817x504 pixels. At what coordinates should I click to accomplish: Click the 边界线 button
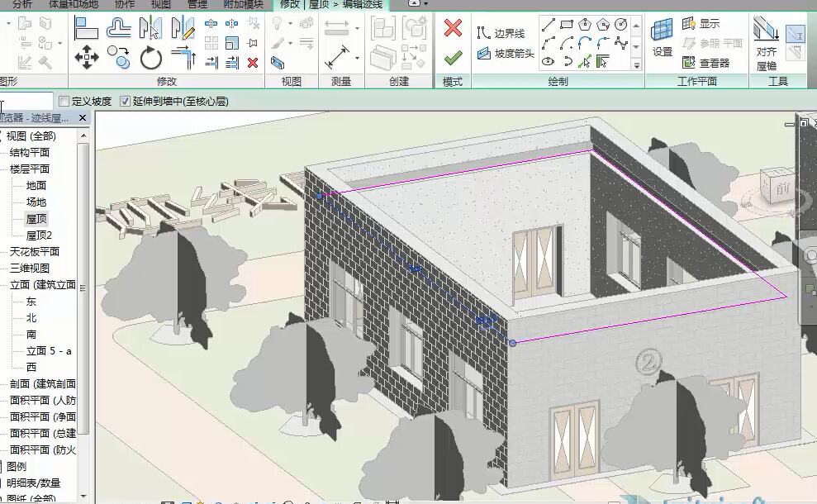coord(501,33)
